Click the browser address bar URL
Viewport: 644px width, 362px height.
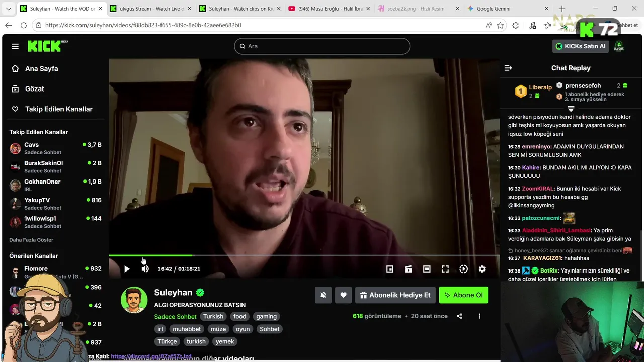click(143, 25)
